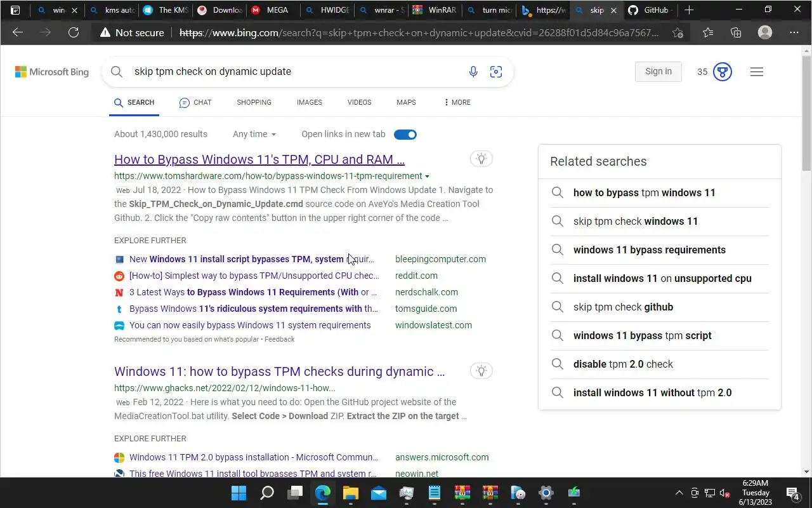Viewport: 812px width, 508px height.
Task: Open Microsoft Rewards medal icon
Action: 723,72
